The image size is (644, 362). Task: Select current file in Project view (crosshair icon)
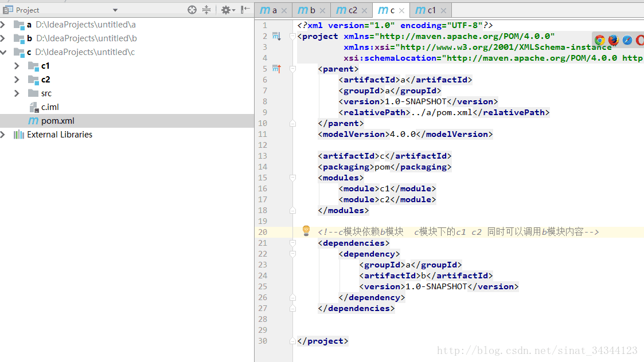pos(192,10)
